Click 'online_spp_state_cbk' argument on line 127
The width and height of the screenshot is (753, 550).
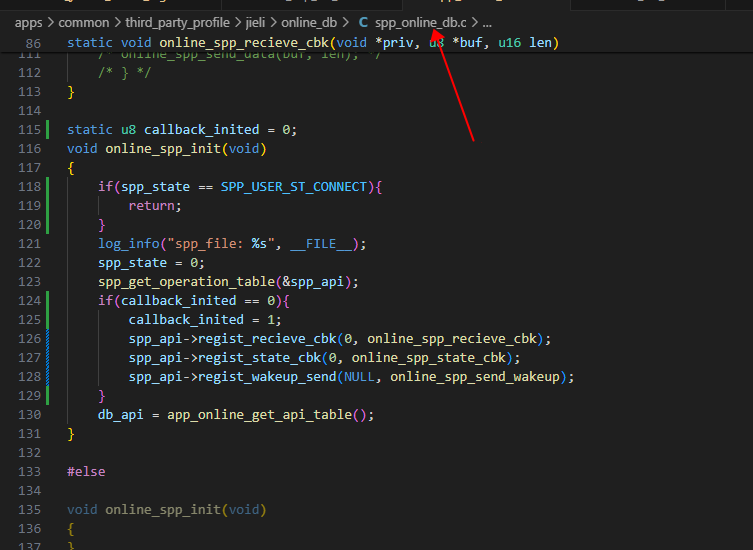pos(429,358)
